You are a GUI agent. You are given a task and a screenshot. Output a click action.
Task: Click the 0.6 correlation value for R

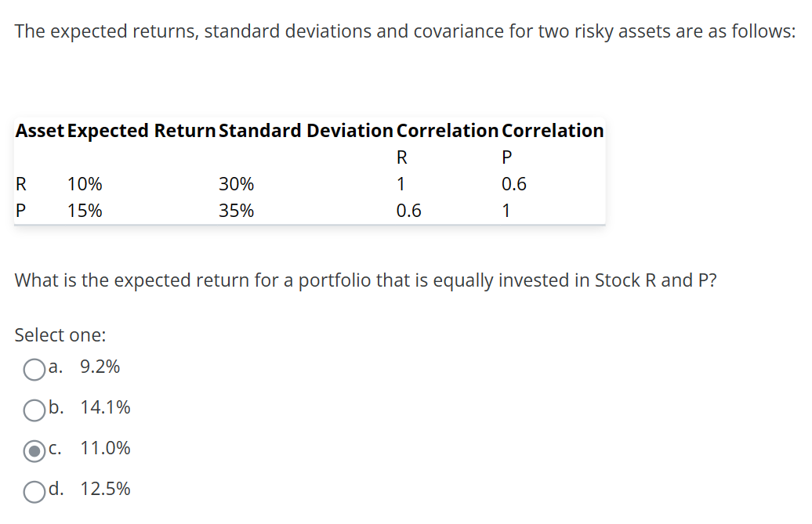pyautogui.click(x=513, y=184)
